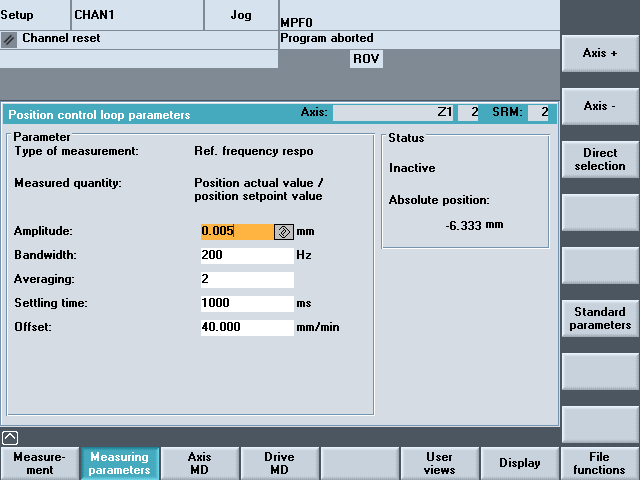Open Direct selection softkey

(x=600, y=160)
